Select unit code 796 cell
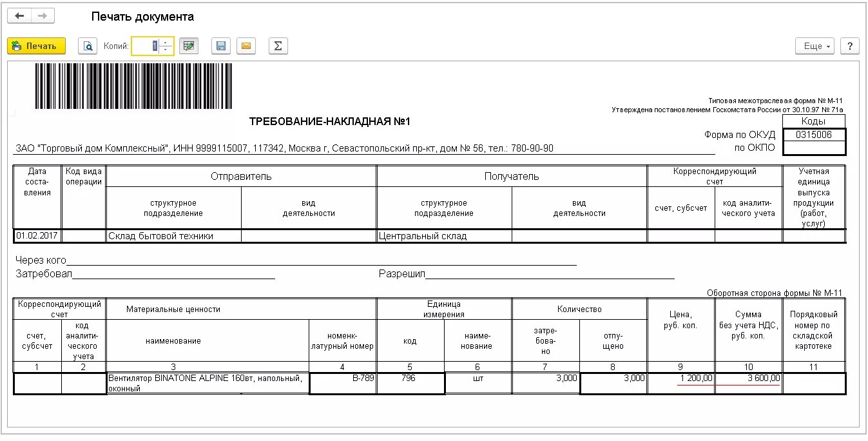Image resolution: width=868 pixels, height=441 pixels. [x=410, y=384]
